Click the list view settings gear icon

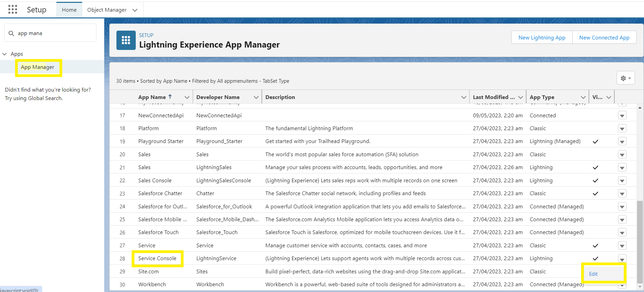[626, 78]
